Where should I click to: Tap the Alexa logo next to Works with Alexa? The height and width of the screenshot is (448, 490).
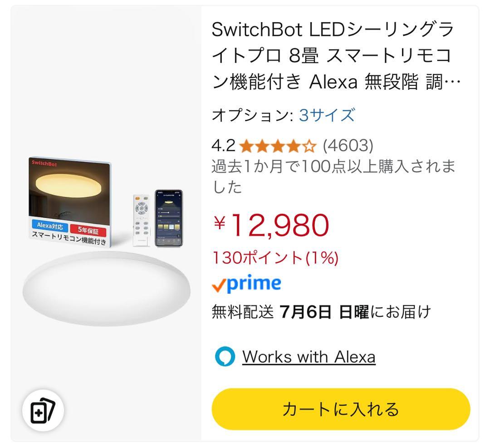point(225,356)
